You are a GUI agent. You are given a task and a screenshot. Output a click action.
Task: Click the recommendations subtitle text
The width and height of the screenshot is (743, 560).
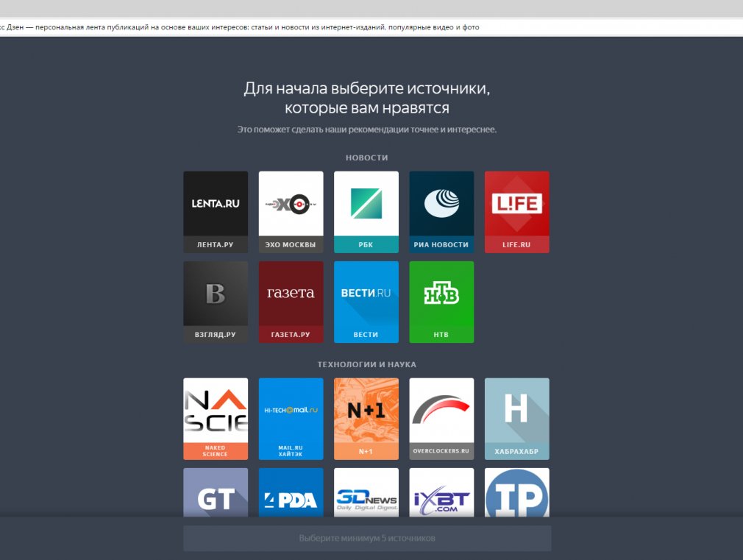pyautogui.click(x=367, y=130)
